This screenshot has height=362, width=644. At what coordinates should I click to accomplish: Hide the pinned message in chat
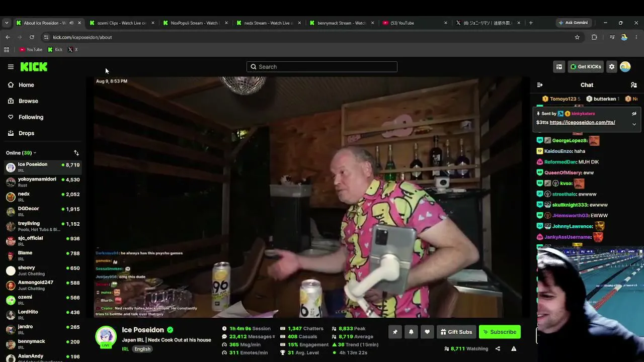[634, 114]
